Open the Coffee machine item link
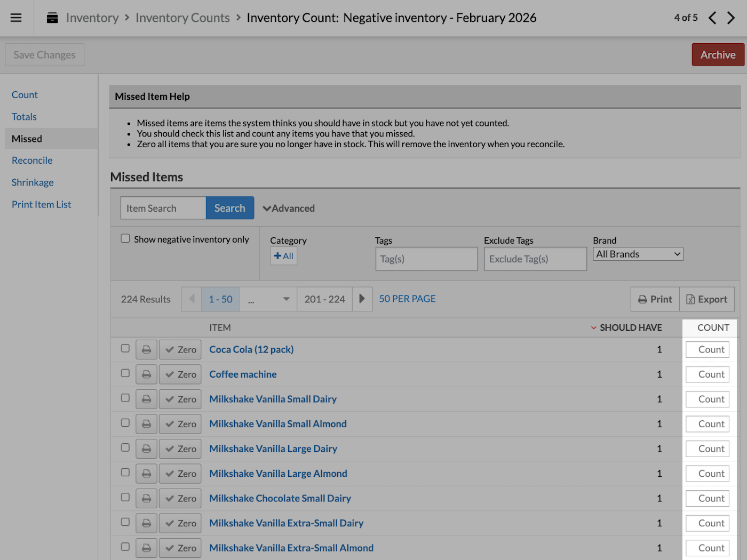 (243, 374)
